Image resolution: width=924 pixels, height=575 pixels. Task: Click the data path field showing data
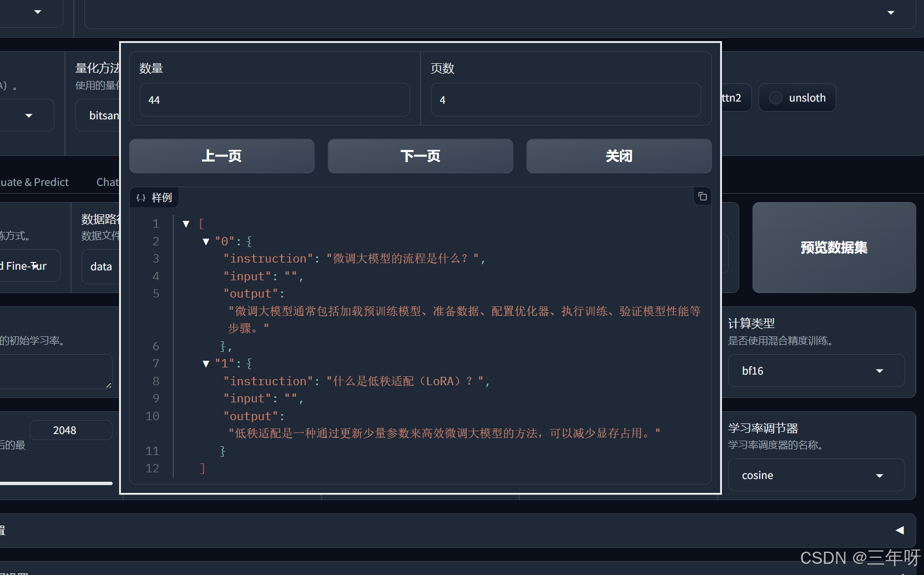coord(101,266)
